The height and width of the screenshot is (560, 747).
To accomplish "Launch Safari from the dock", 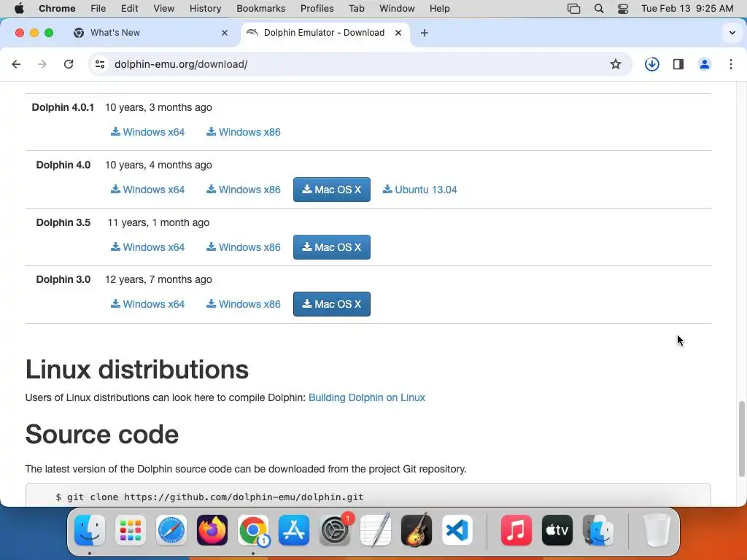I will (171, 531).
